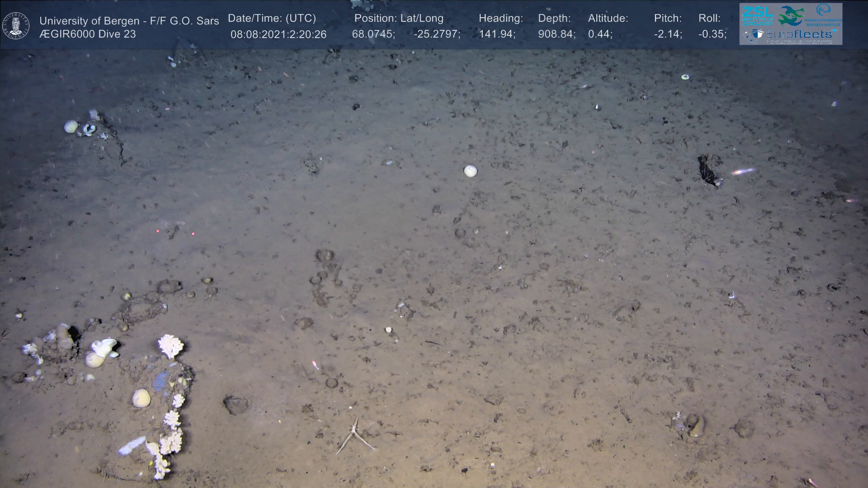Click the green-blue two-fish logo in overlay
Image resolution: width=868 pixels, height=488 pixels.
tap(790, 16)
